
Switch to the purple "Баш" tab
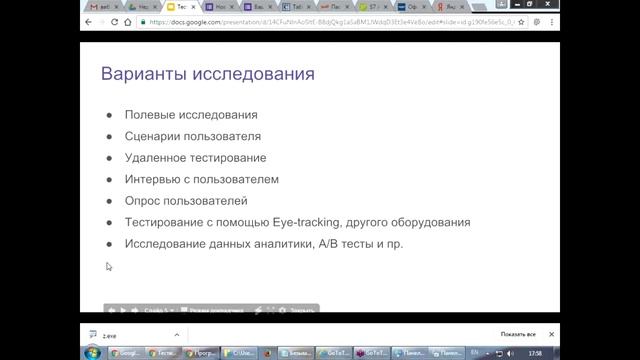coord(258,7)
